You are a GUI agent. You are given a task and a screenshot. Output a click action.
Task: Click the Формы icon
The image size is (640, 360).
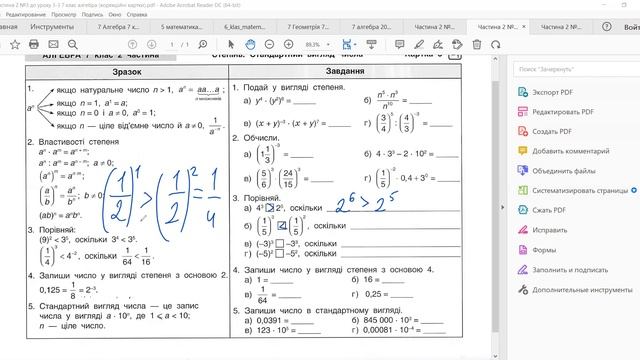point(523,250)
